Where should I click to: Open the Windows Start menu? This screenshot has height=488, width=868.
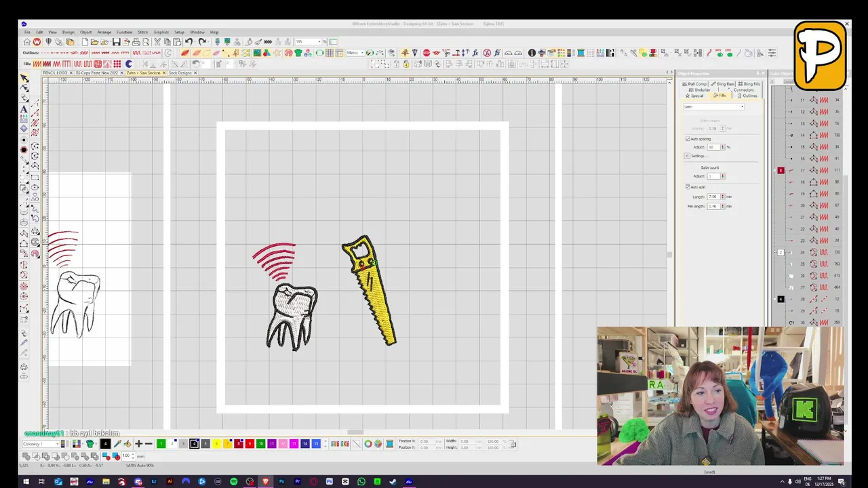(26, 482)
